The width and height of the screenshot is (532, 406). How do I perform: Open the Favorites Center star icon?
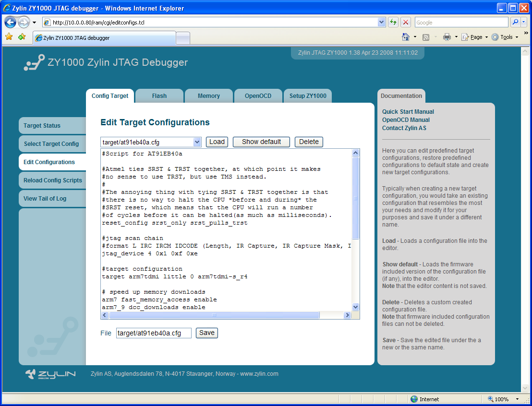point(9,36)
